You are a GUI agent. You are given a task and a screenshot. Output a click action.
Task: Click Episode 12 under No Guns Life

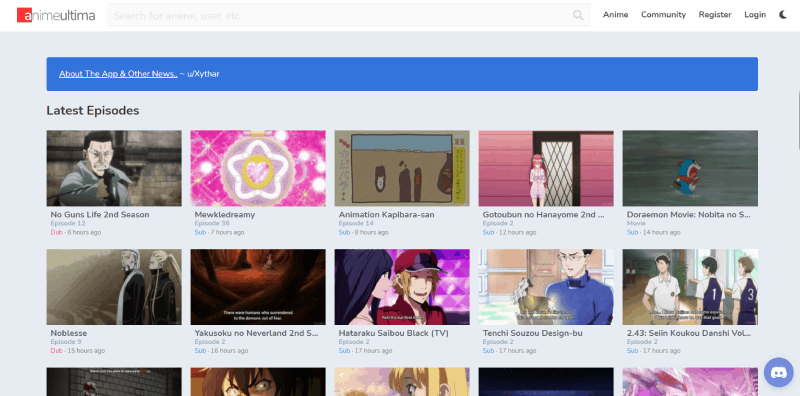tap(68, 224)
